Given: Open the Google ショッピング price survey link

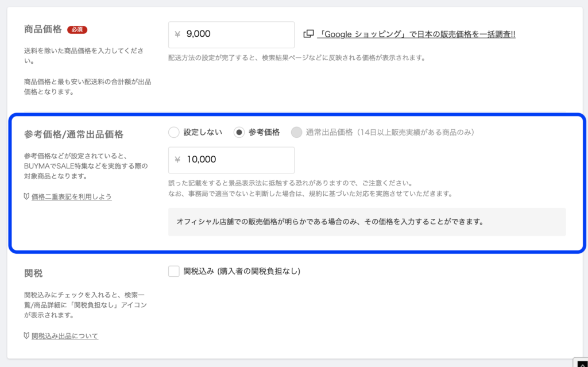Looking at the screenshot, I should coord(416,34).
